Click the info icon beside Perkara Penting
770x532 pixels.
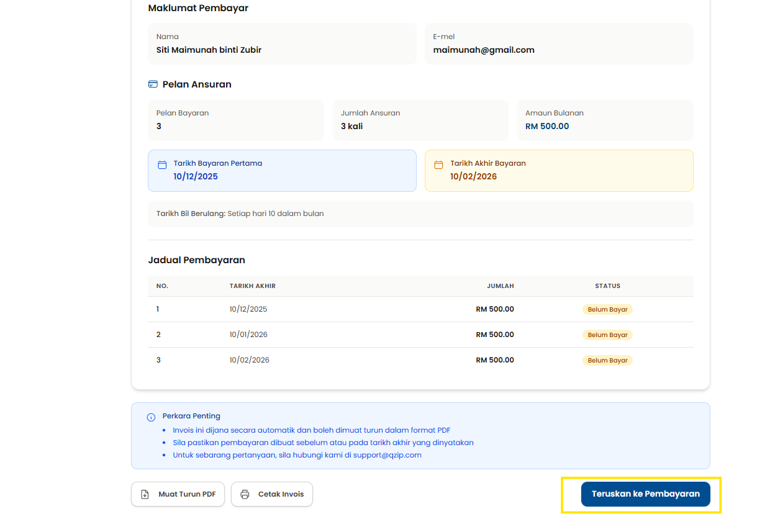coord(151,417)
